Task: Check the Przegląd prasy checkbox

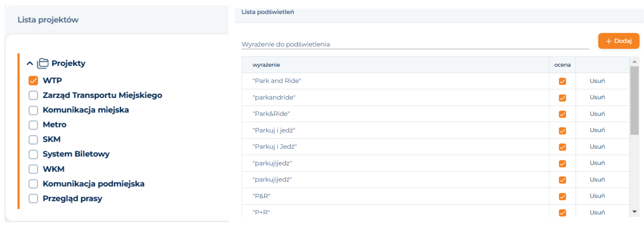Action: [x=33, y=199]
